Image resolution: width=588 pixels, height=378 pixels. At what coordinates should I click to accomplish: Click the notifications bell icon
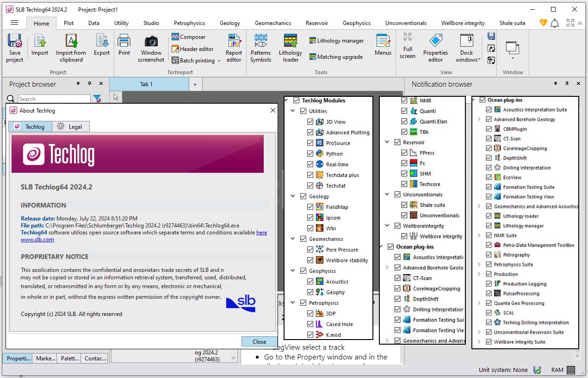click(x=554, y=23)
